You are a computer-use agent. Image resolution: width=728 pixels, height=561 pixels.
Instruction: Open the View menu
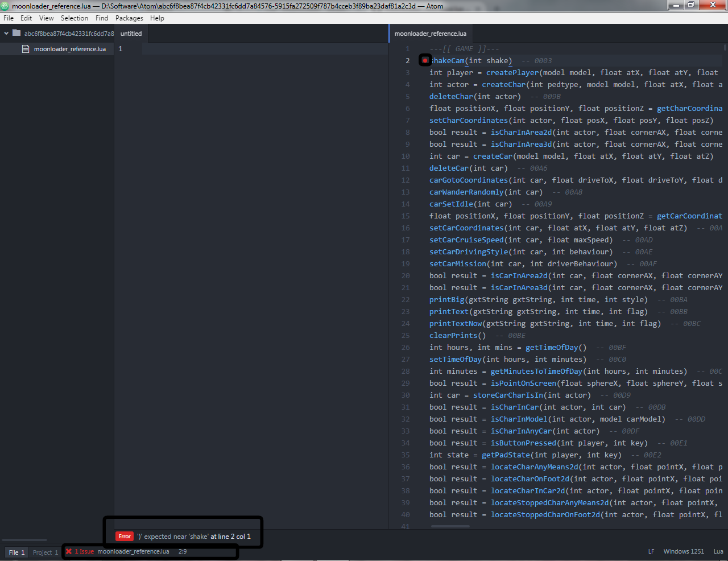point(47,18)
